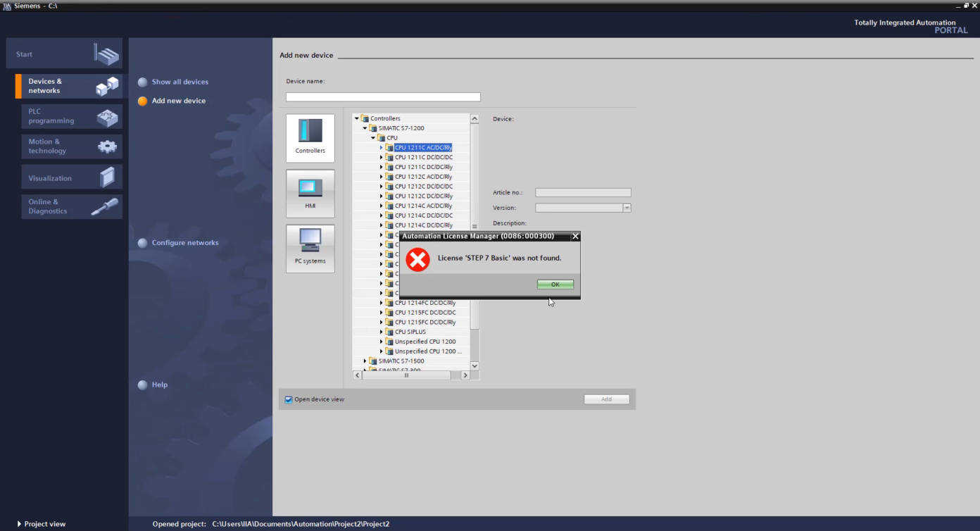Click inside the Device name input field
980x531 pixels.
point(383,96)
